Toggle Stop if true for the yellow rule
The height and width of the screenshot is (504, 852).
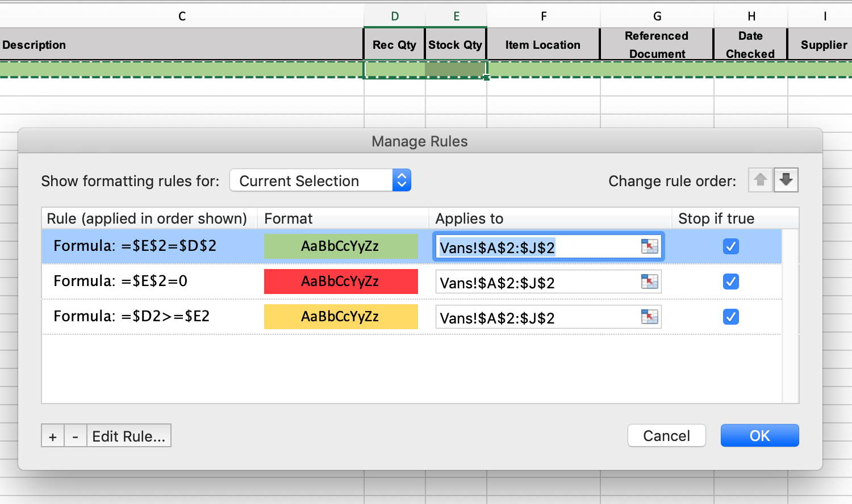click(730, 317)
